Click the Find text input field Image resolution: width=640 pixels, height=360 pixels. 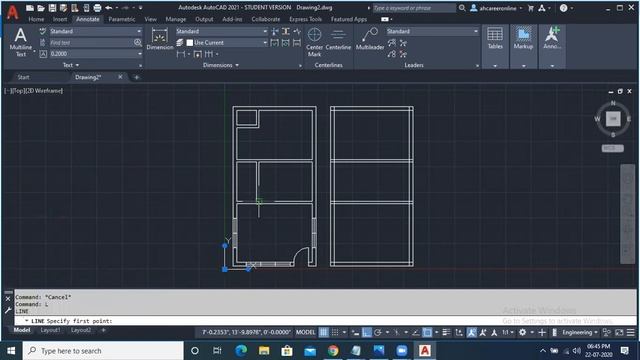tap(91, 42)
